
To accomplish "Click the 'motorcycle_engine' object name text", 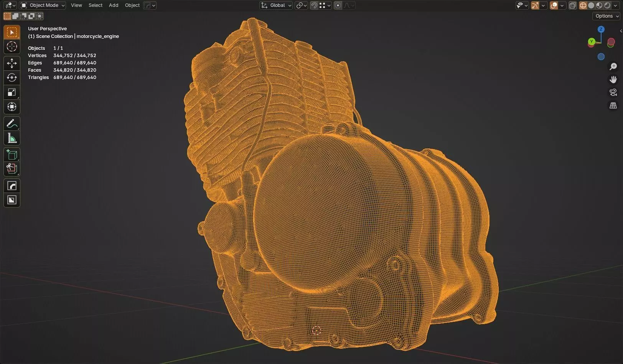I will (98, 36).
